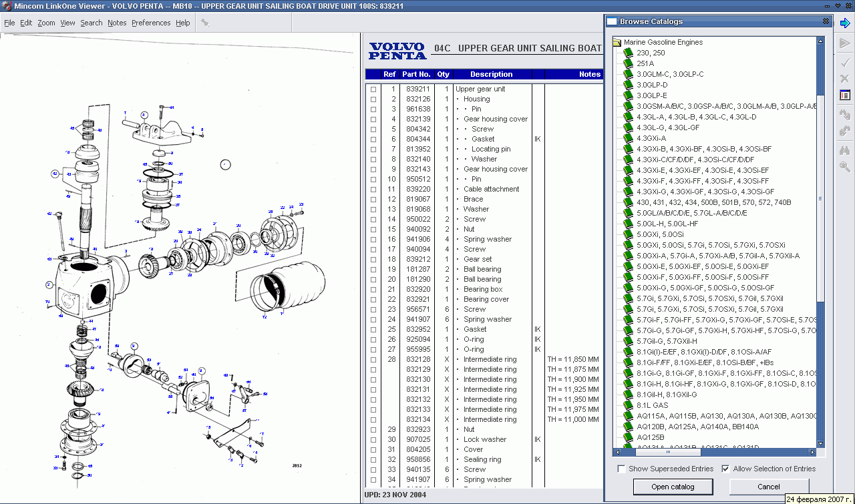
Task: Click the book icon beside AQ120B, AQ125A
Action: [628, 427]
